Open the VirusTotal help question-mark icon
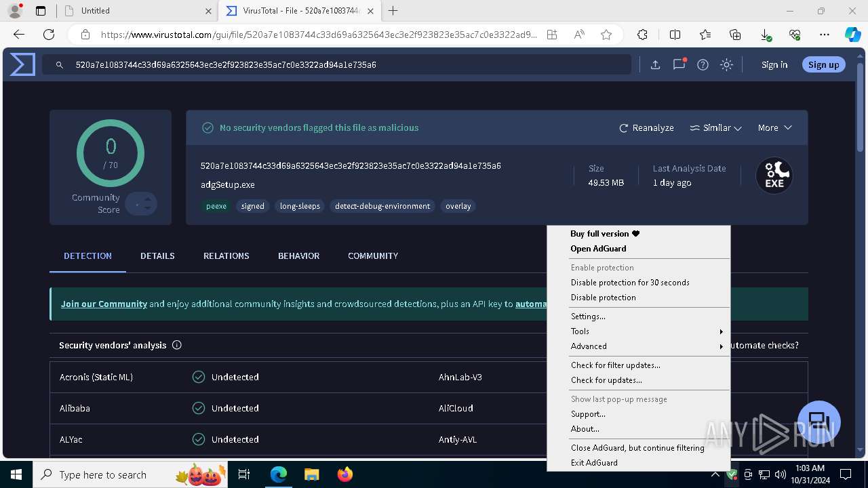 point(703,65)
